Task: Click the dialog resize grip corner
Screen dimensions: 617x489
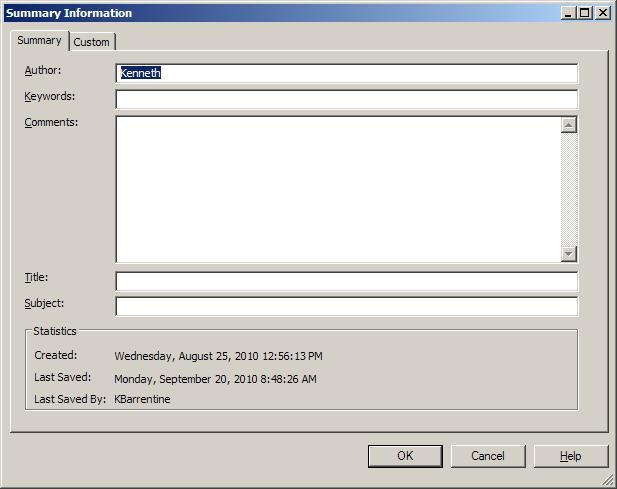Action: (608, 480)
